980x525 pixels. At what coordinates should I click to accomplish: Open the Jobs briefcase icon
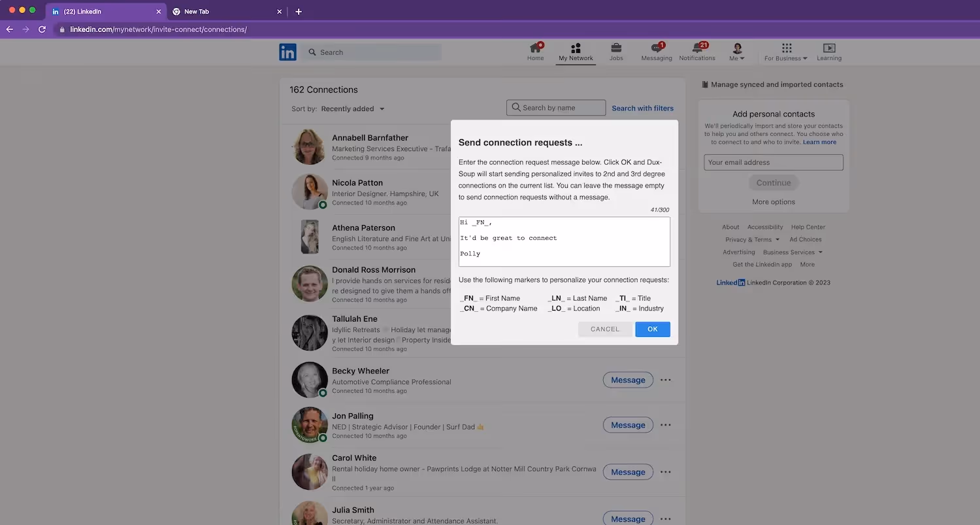coord(616,52)
